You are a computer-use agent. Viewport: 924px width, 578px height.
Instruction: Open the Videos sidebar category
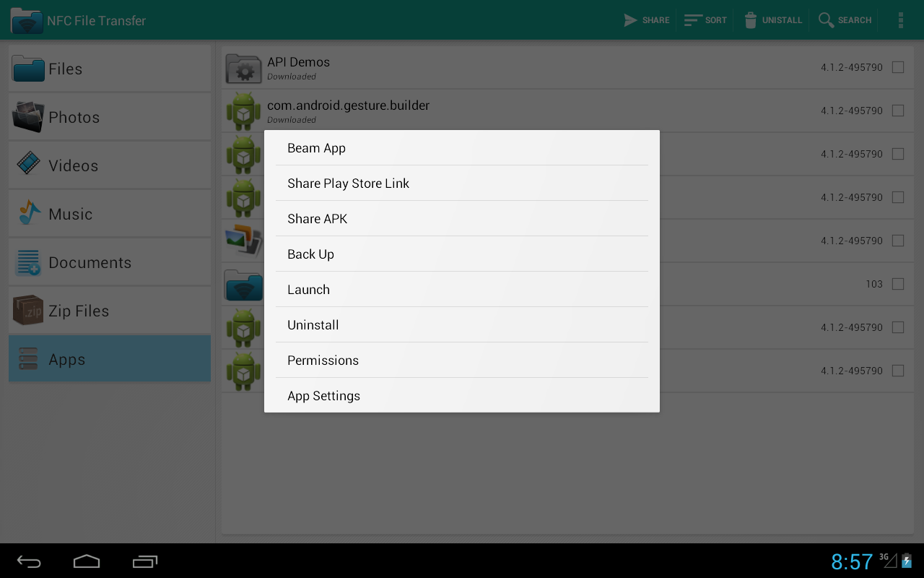110,165
